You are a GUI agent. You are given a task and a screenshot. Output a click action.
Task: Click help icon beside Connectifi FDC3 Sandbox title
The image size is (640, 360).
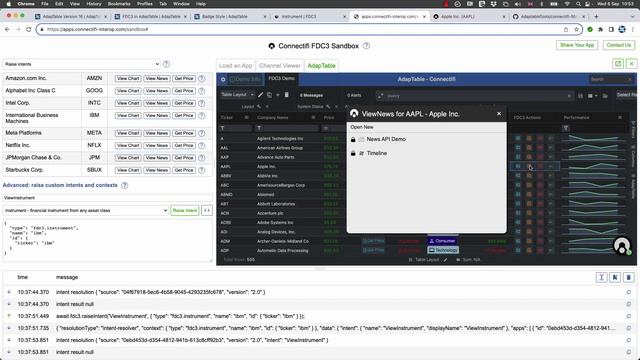pos(367,46)
